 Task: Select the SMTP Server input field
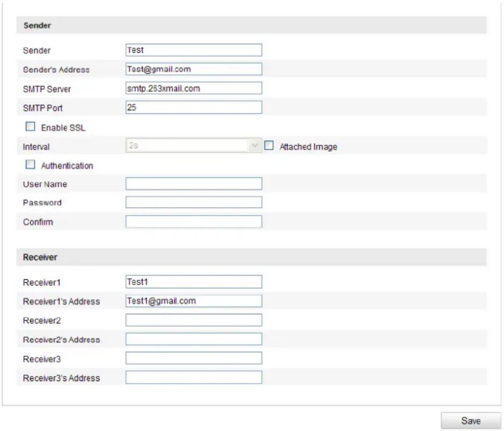coord(194,88)
